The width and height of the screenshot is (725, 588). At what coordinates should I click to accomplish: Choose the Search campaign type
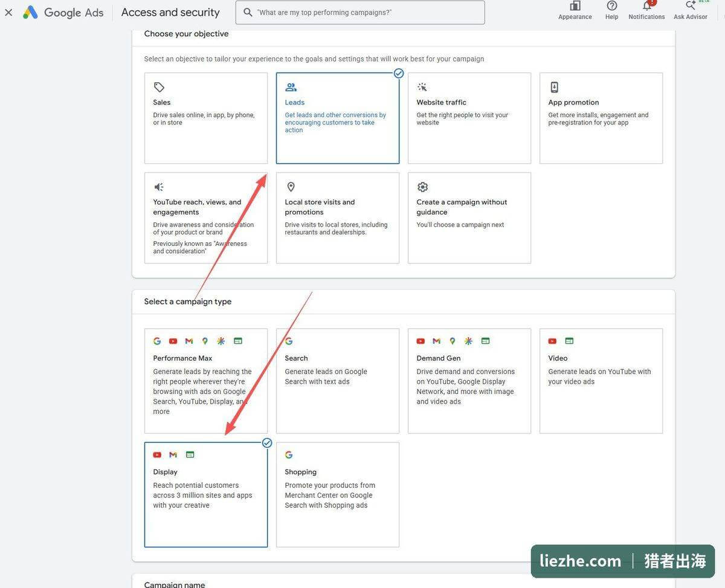[x=338, y=381]
